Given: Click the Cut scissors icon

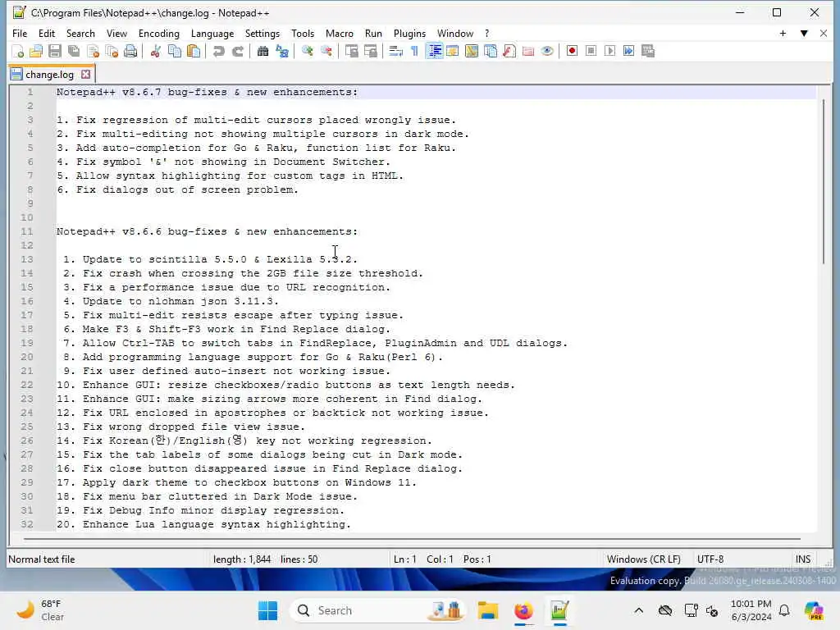Looking at the screenshot, I should click(155, 52).
